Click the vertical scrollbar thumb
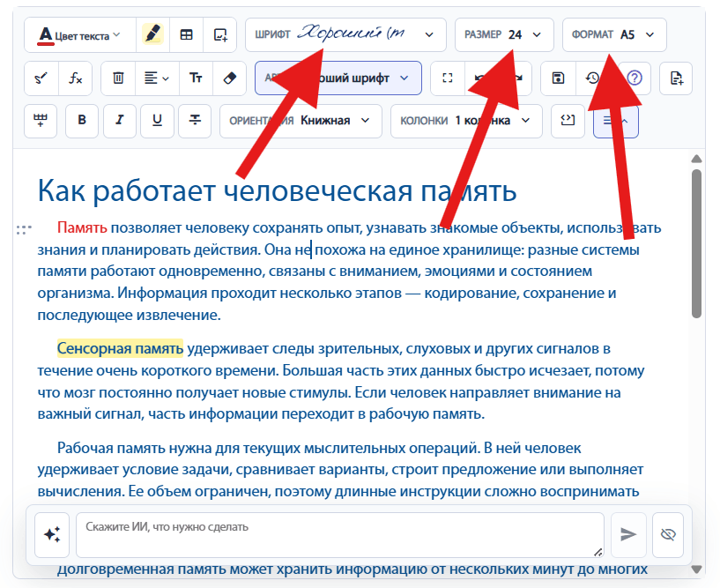Viewport: 720px width, 588px height. click(696, 243)
